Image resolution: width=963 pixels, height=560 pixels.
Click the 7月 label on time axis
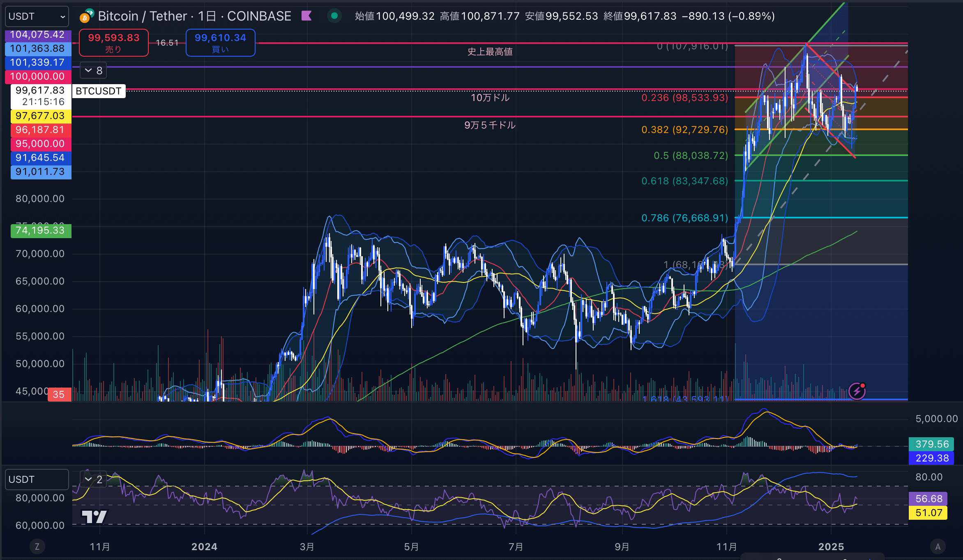516,547
